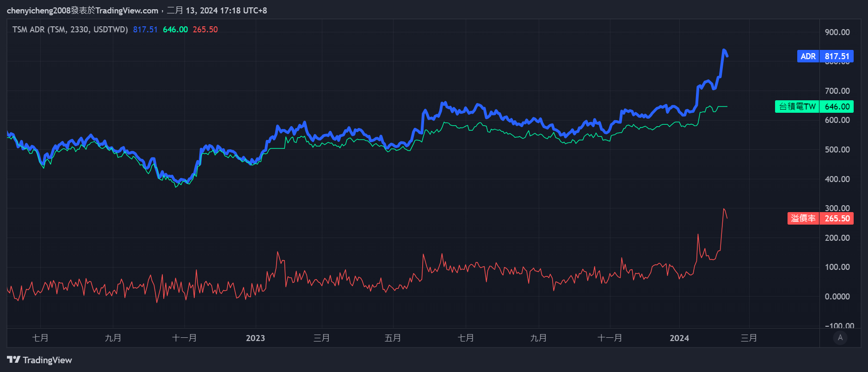
Task: Select the TSM ADR legend title
Action: click(70, 30)
